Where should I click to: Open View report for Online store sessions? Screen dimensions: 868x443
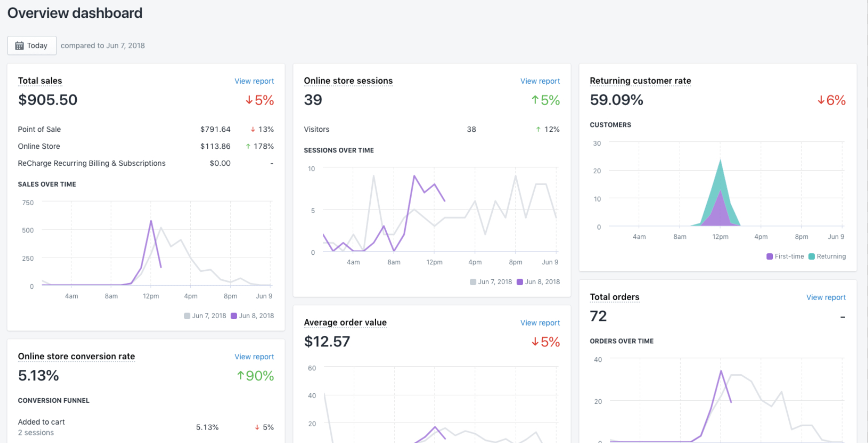[540, 81]
